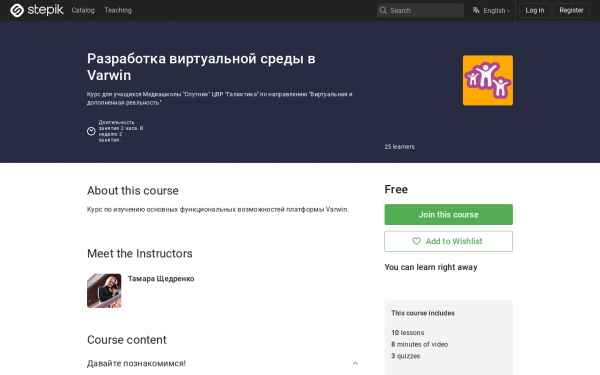The height and width of the screenshot is (375, 600).
Task: Click the orange course cover image
Action: (x=488, y=80)
